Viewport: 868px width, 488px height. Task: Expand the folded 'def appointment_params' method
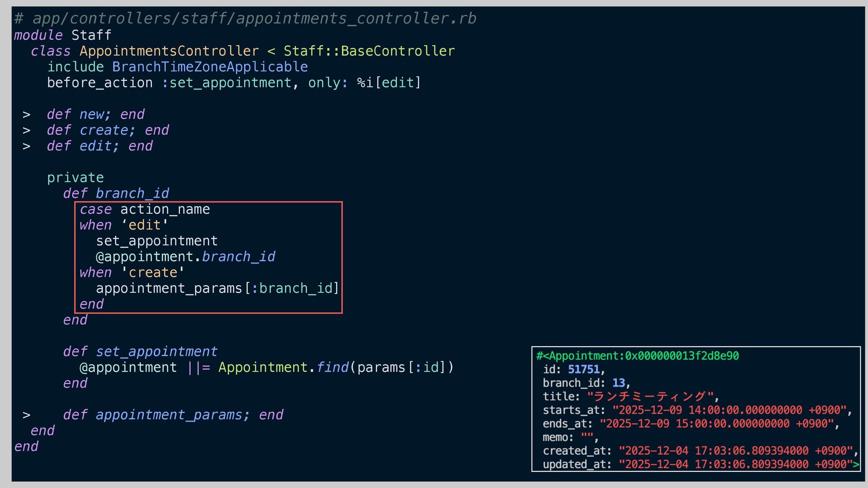pyautogui.click(x=26, y=415)
